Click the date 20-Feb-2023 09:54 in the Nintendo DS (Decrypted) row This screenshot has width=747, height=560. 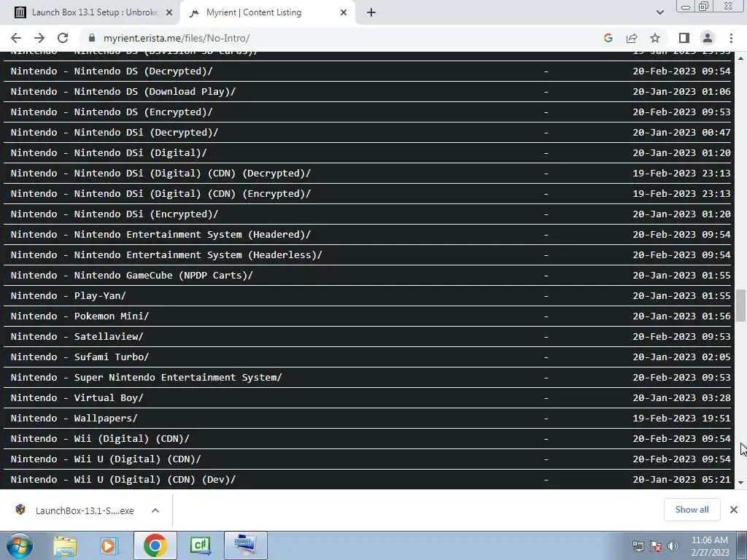point(681,71)
